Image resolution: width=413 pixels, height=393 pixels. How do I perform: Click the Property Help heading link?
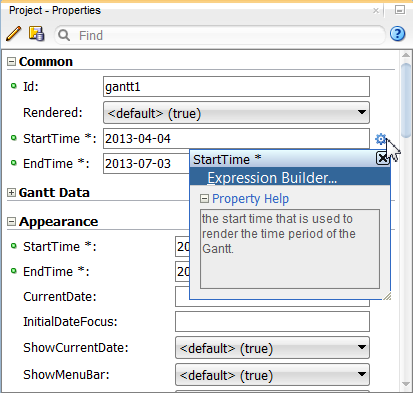(x=250, y=199)
